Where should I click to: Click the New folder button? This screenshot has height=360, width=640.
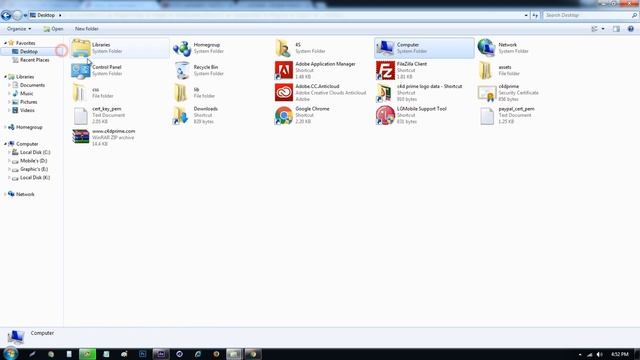click(x=87, y=29)
